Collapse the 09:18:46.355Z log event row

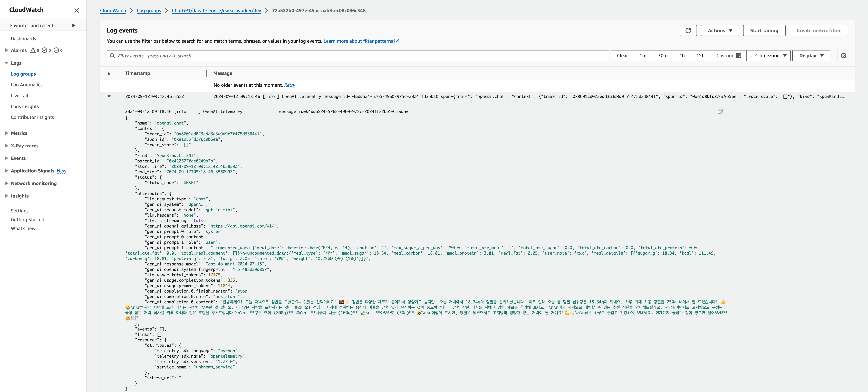coord(109,97)
